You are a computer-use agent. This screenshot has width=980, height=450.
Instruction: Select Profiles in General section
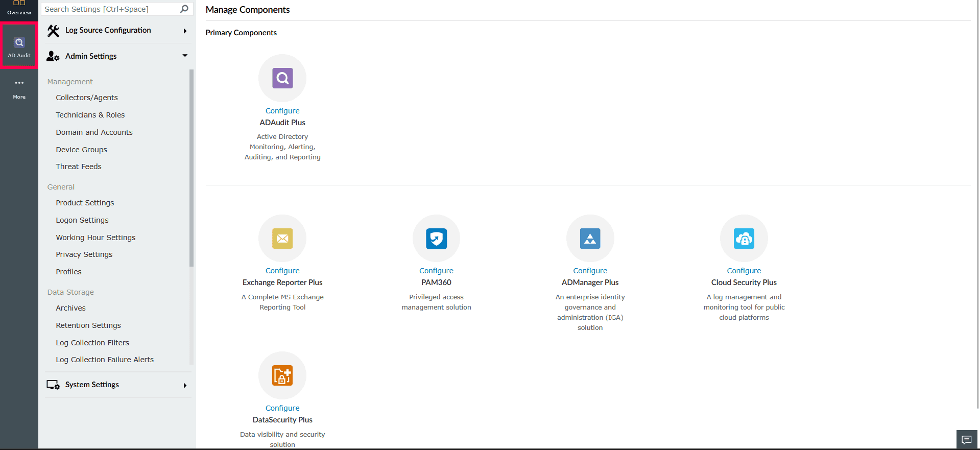(69, 272)
